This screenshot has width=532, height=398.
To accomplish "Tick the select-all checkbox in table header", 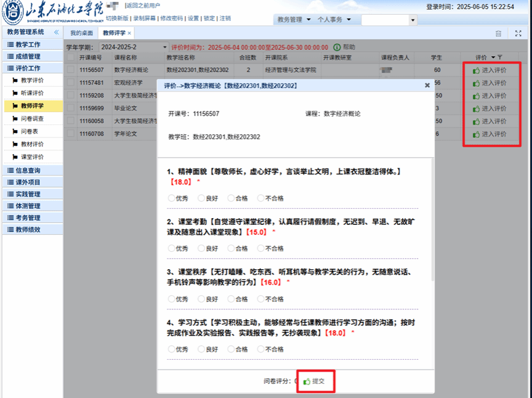I will 71,57.
